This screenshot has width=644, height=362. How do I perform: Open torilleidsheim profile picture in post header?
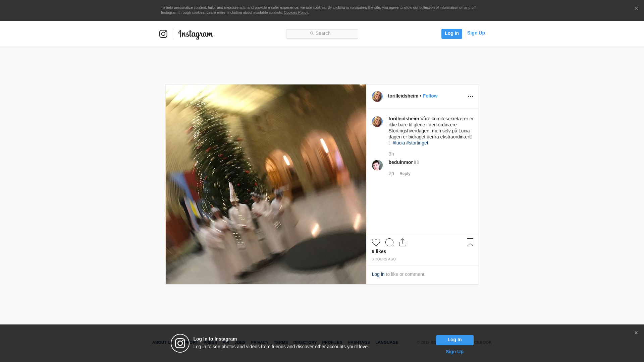(x=377, y=97)
